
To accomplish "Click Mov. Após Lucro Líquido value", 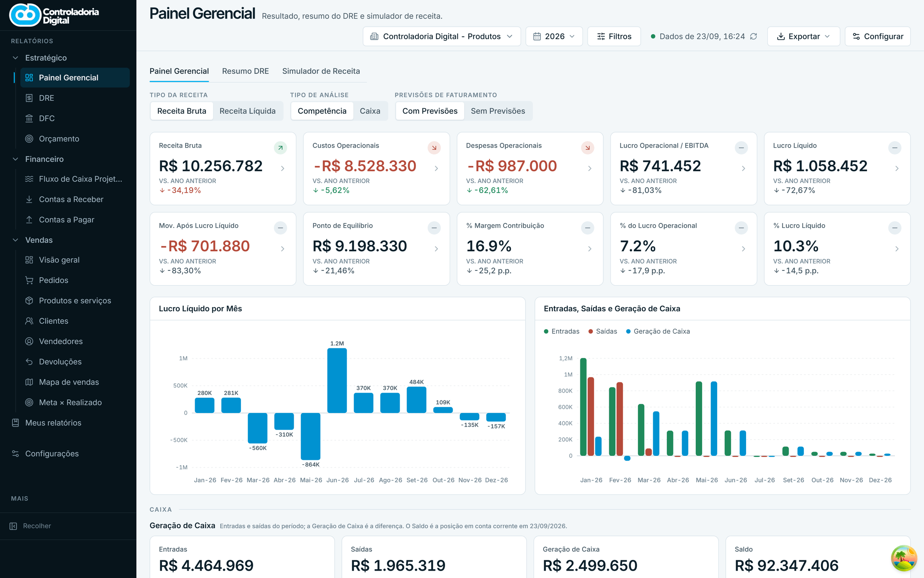I will (x=204, y=246).
